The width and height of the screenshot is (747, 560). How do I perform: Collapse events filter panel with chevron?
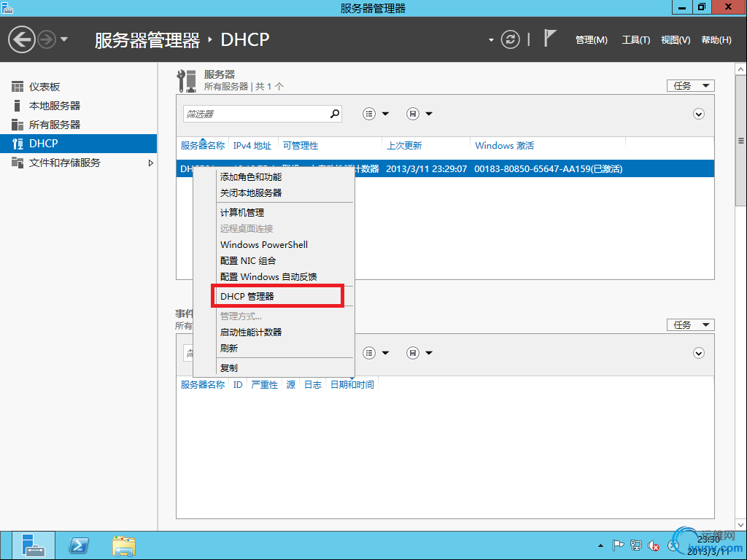pos(699,354)
